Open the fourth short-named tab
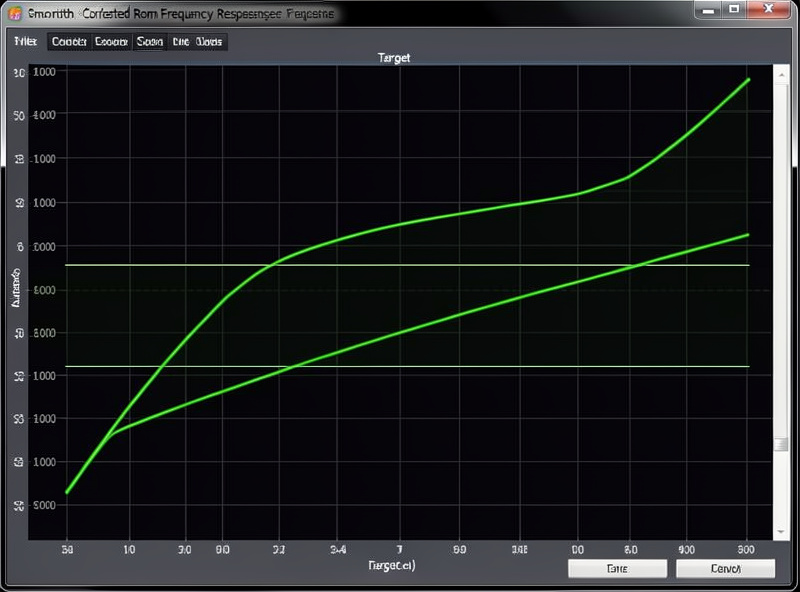Image resolution: width=800 pixels, height=592 pixels. click(181, 41)
